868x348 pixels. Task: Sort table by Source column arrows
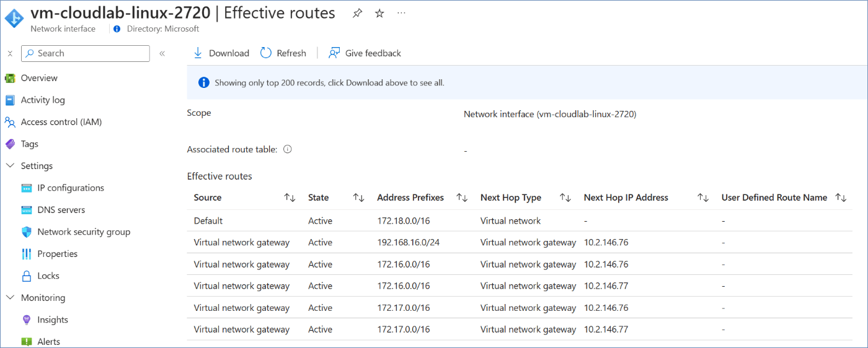point(290,198)
